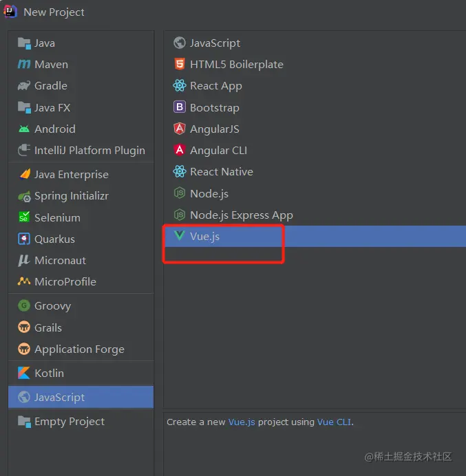Select Java Enterprise category
Screen dimensions: 466x476
pyautogui.click(x=81, y=175)
